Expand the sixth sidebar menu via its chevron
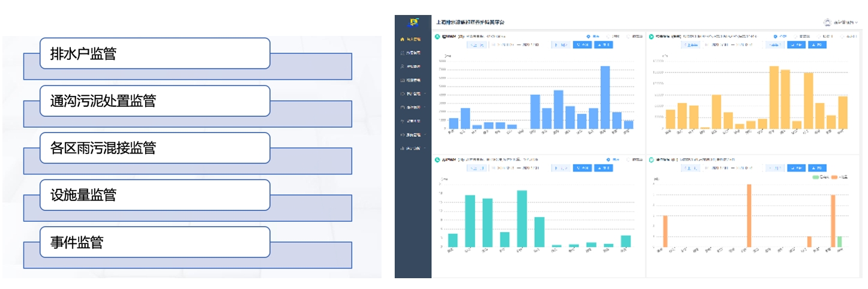This screenshot has width=868, height=289. coord(425,107)
